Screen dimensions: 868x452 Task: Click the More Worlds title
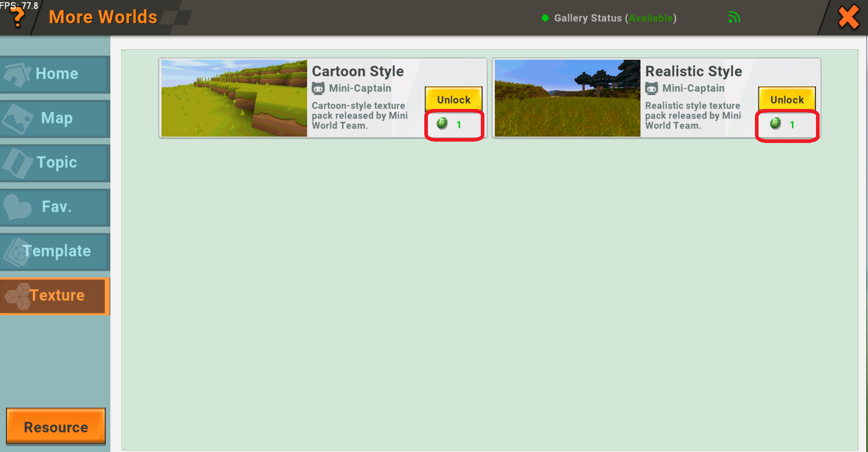103,17
